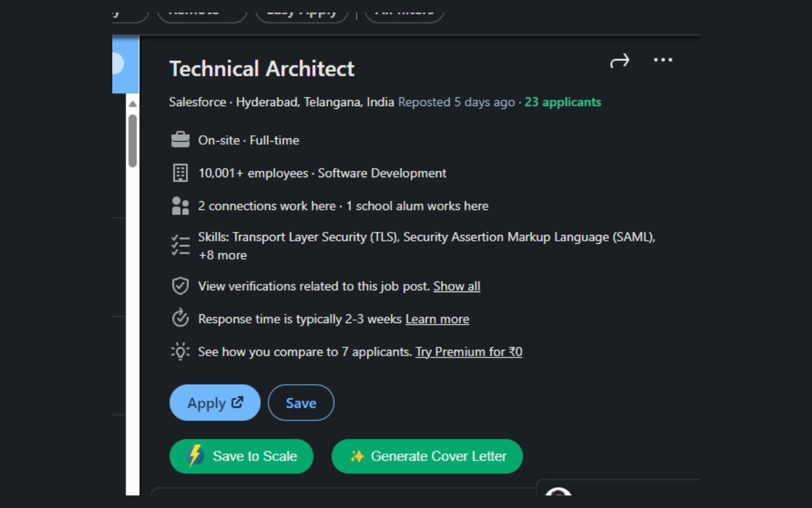Image resolution: width=812 pixels, height=508 pixels.
Task: Click 1 school alum works here text
Action: pos(417,206)
